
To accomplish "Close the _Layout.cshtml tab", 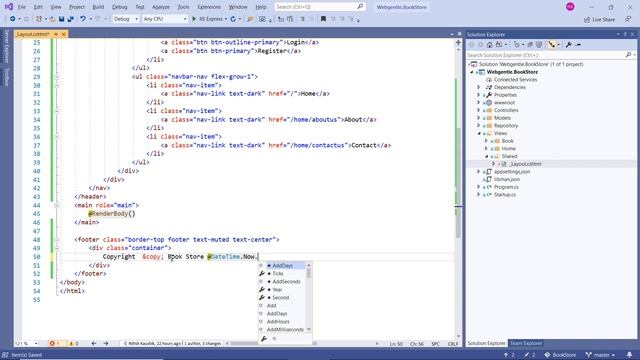I will (x=64, y=34).
